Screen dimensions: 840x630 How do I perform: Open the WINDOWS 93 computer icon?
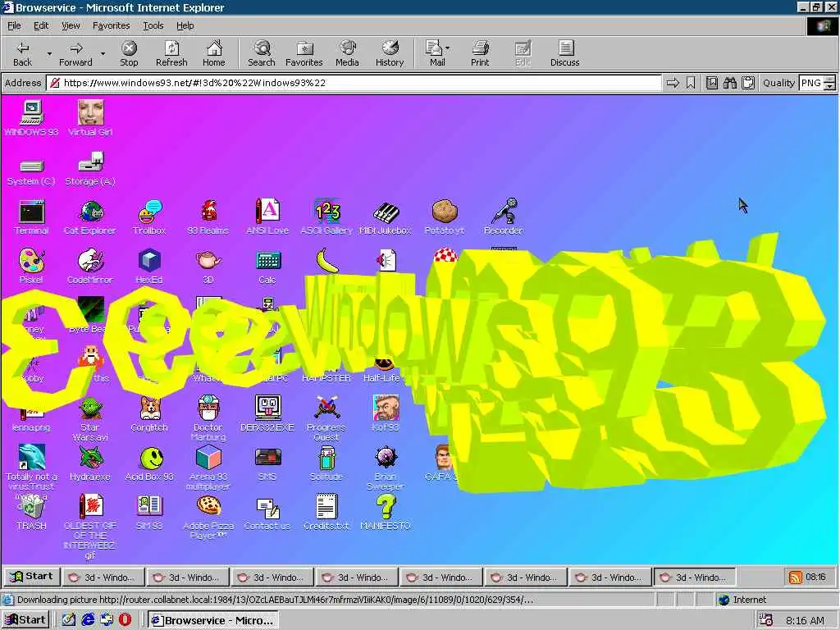click(x=31, y=118)
